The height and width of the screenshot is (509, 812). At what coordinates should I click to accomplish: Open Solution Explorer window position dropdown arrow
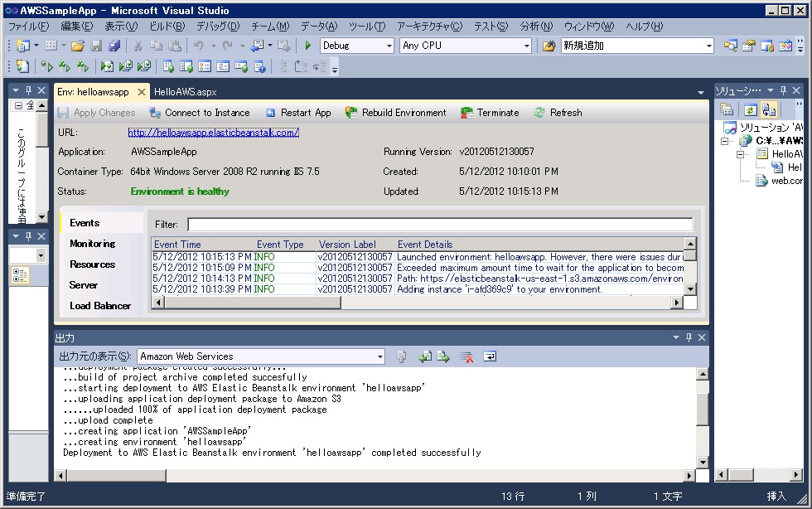tap(771, 90)
